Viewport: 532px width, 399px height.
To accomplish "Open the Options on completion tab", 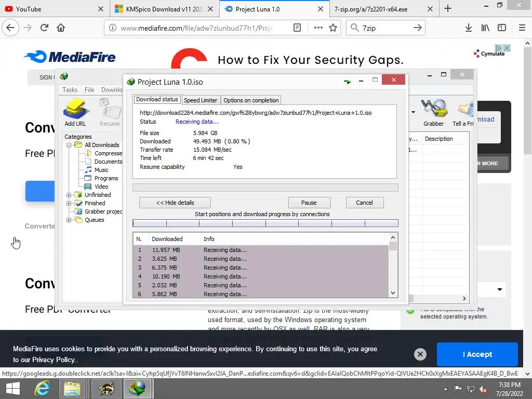I will pos(251,100).
